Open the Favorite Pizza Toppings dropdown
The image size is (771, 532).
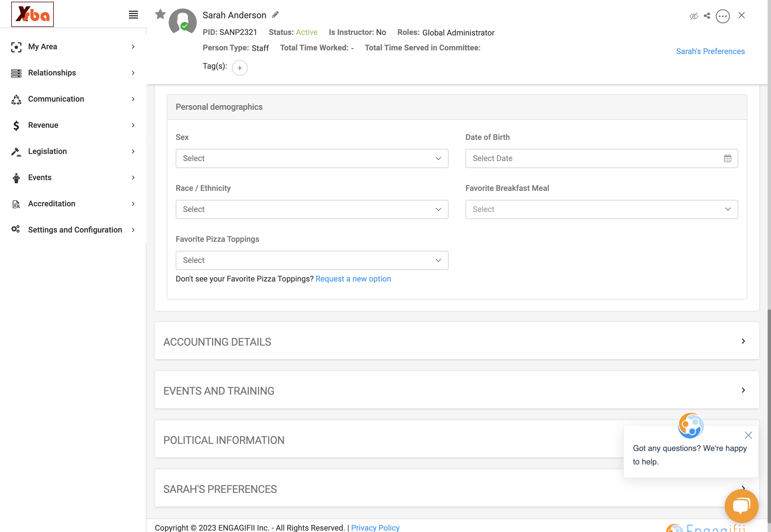(x=312, y=260)
